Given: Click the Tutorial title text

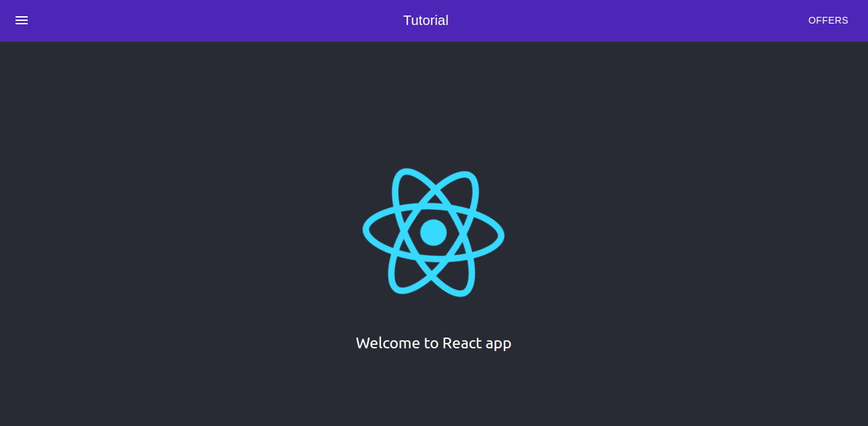Looking at the screenshot, I should [426, 20].
